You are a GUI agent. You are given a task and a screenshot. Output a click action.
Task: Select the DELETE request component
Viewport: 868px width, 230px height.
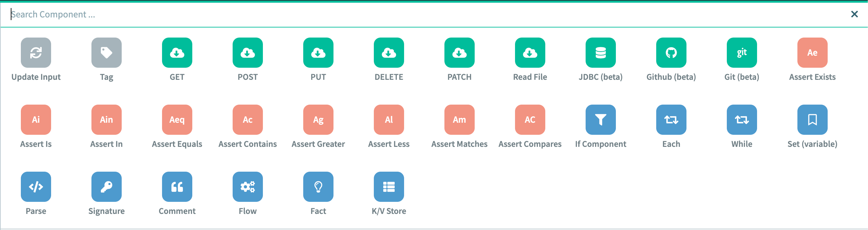389,53
